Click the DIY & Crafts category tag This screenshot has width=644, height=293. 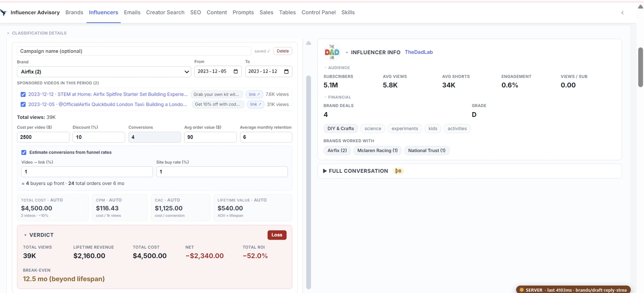pos(341,129)
